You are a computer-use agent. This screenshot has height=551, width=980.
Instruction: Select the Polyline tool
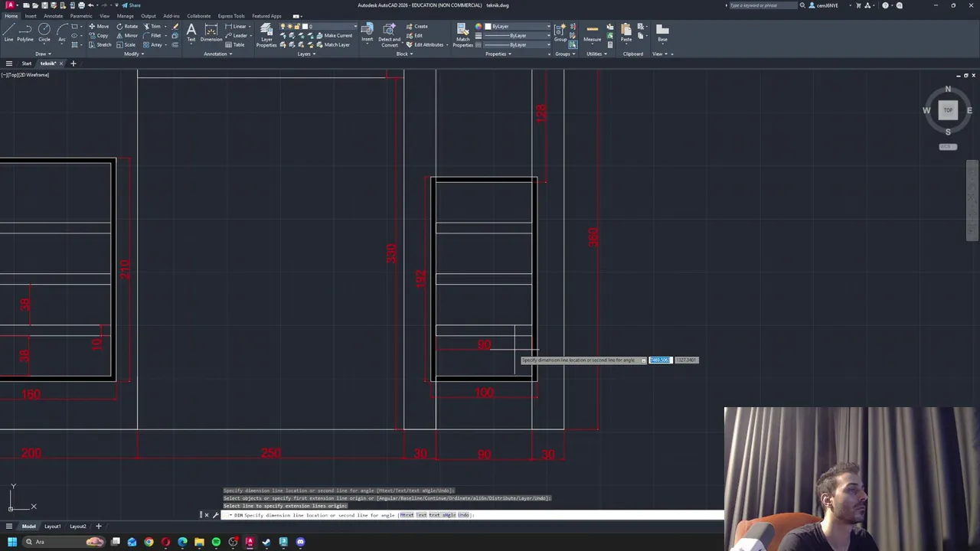pyautogui.click(x=25, y=33)
